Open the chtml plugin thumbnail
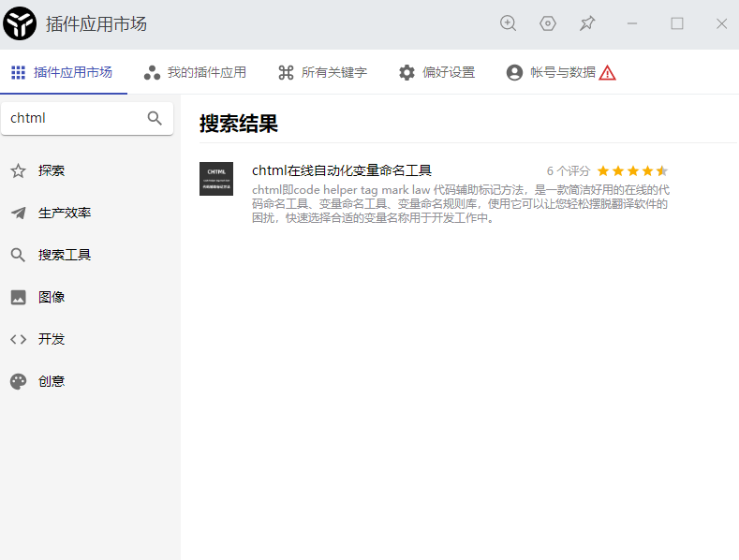Image resolution: width=739 pixels, height=560 pixels. click(x=216, y=179)
